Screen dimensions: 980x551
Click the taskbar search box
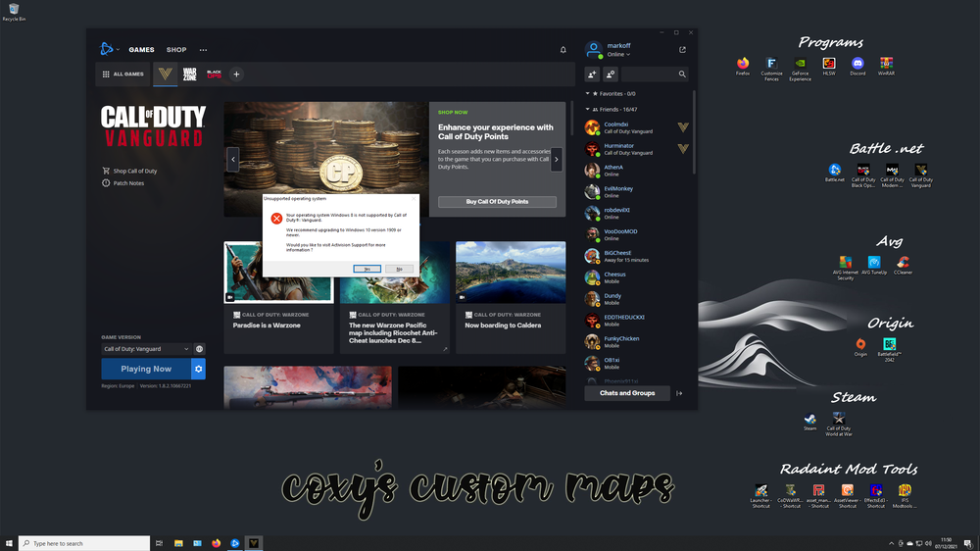click(x=84, y=543)
